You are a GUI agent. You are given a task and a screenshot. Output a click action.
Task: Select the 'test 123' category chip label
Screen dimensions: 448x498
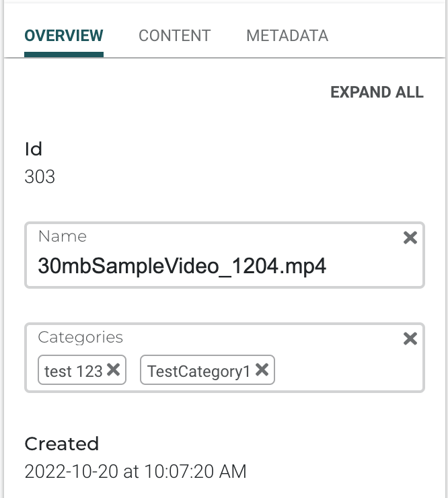73,371
